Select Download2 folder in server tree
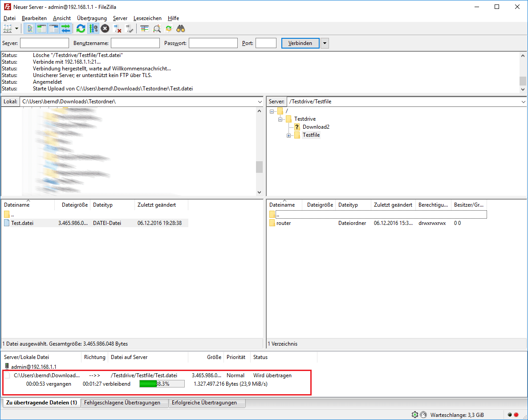The width and height of the screenshot is (528, 420). pos(316,127)
